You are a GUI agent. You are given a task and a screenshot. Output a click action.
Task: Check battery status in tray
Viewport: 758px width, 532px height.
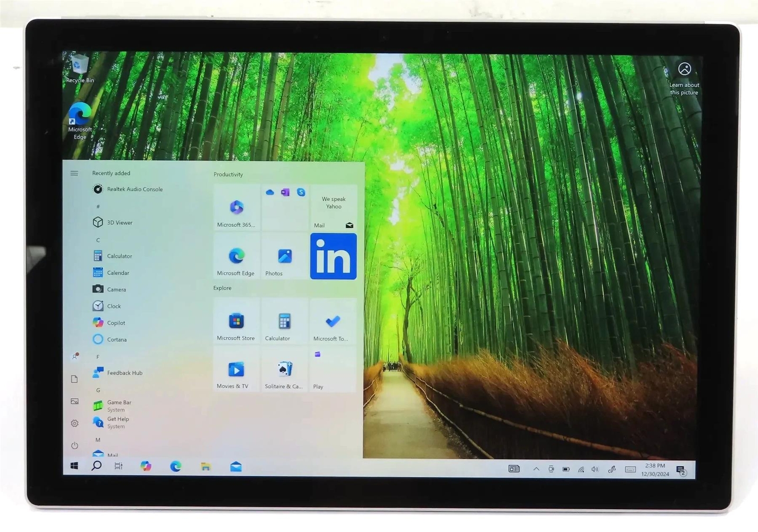click(x=566, y=469)
